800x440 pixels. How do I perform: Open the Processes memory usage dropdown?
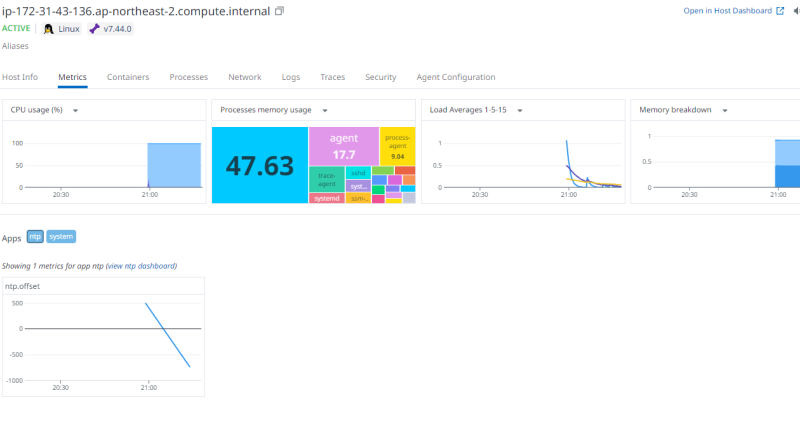click(x=325, y=110)
